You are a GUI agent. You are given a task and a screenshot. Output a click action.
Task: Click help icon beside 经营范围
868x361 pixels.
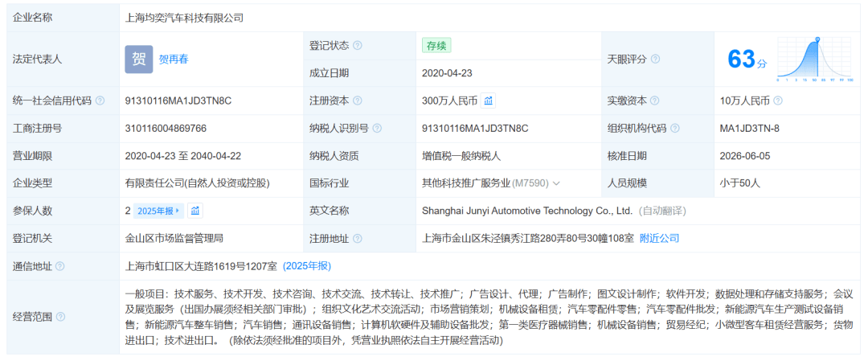[60, 318]
